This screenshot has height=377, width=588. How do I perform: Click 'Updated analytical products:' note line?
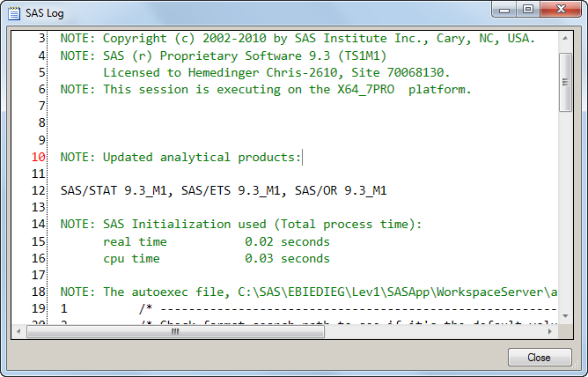tap(180, 157)
